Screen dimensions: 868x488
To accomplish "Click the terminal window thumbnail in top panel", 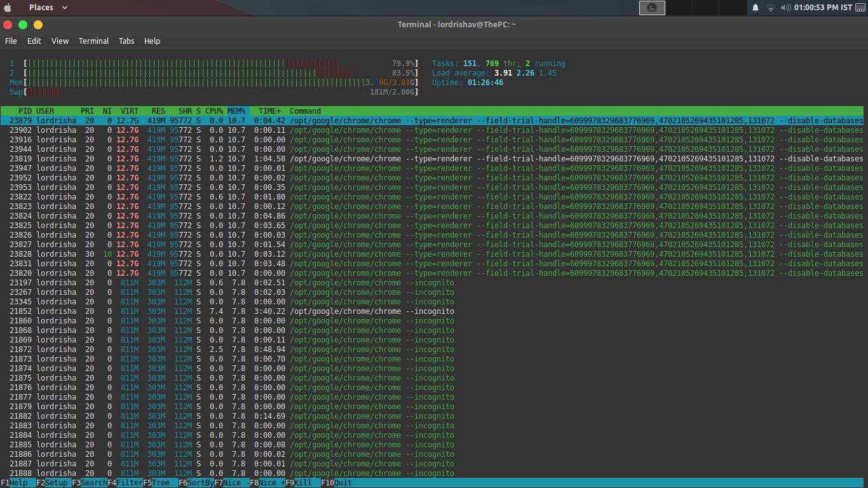I will (652, 8).
